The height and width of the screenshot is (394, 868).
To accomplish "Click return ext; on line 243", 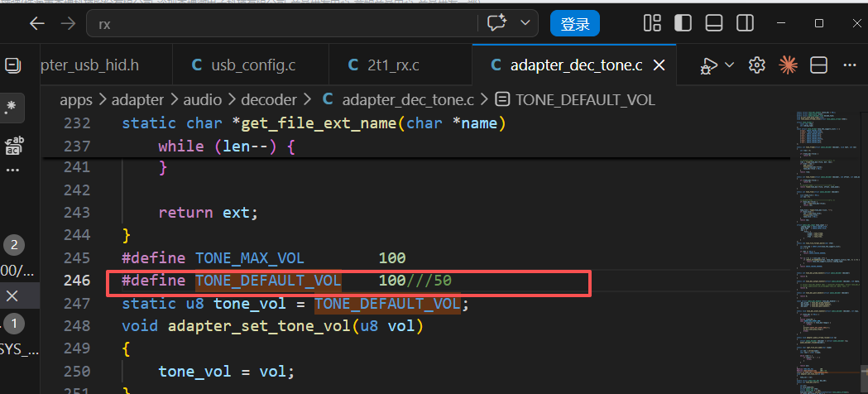I will pos(209,213).
